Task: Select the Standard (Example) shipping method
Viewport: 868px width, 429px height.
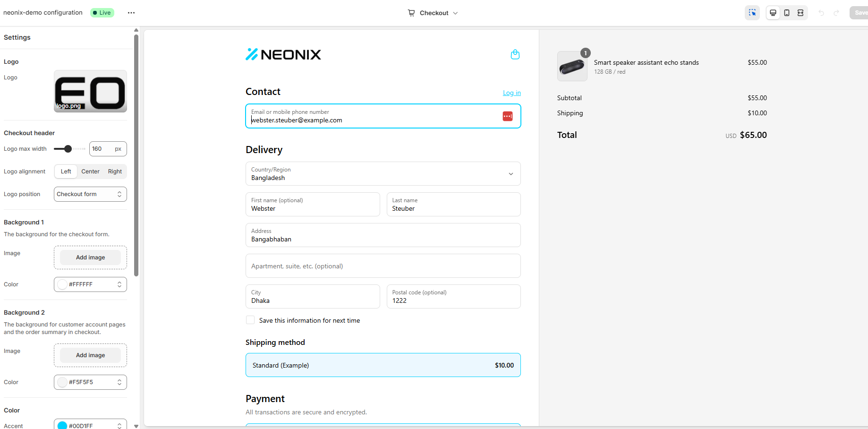Action: click(x=383, y=365)
